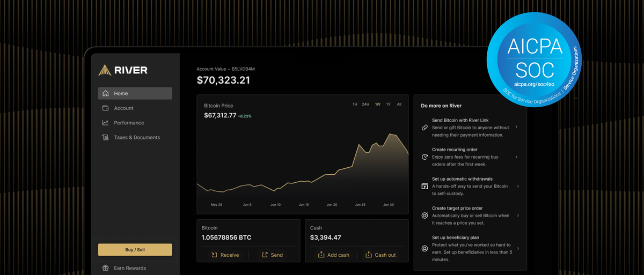Viewport: 644px width, 275px height.
Task: Select the Home house icon
Action: [x=106, y=93]
